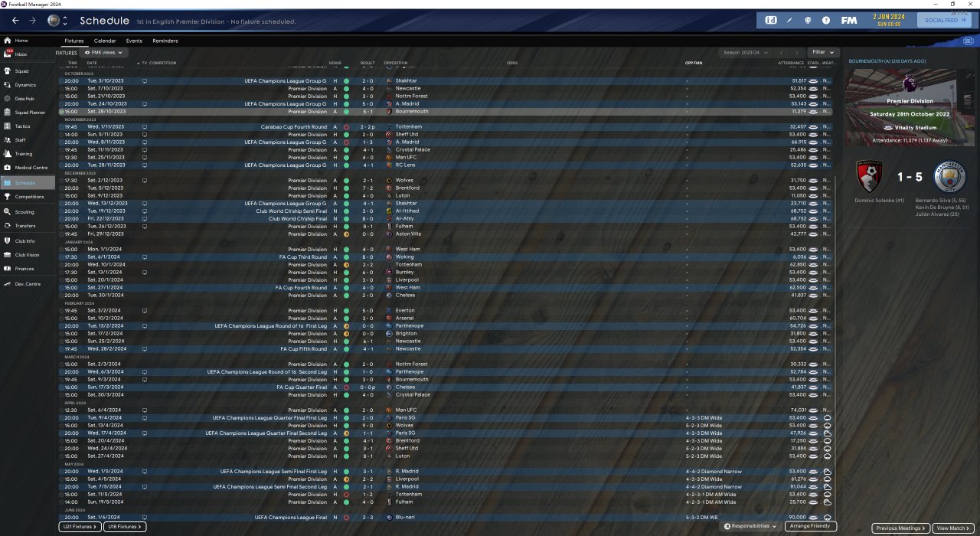
Task: Open the U21 Fixtures button
Action: pyautogui.click(x=80, y=527)
